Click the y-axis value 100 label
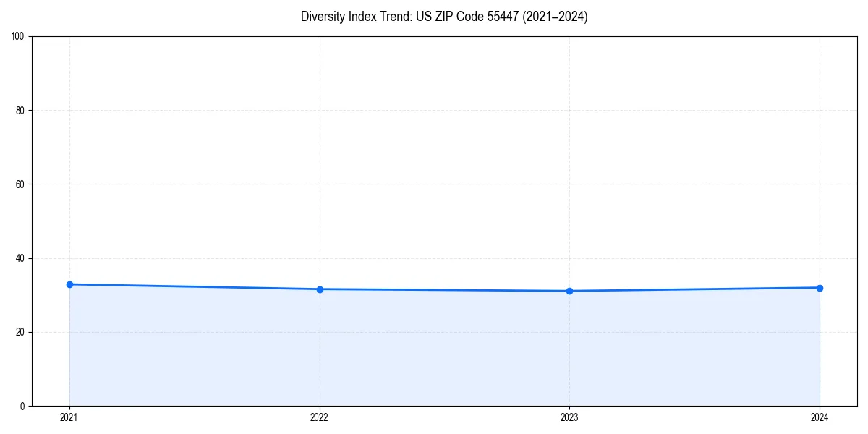 (19, 34)
